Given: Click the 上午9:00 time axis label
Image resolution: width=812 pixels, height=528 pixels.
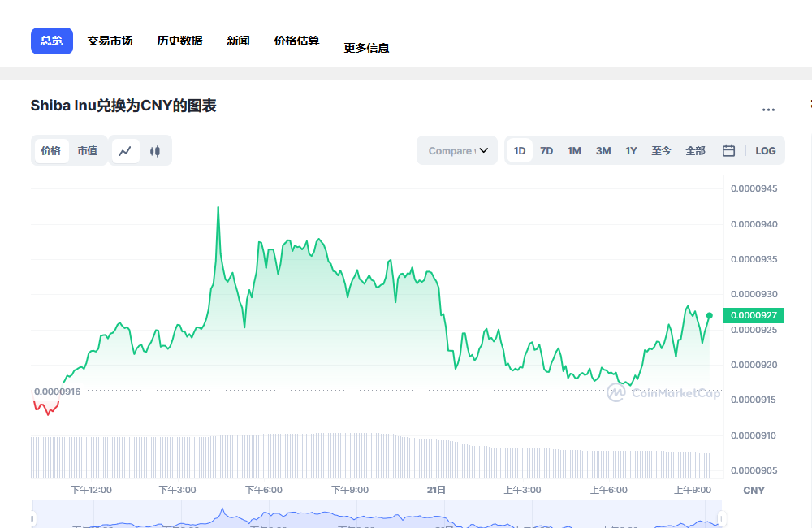Looking at the screenshot, I should point(693,490).
